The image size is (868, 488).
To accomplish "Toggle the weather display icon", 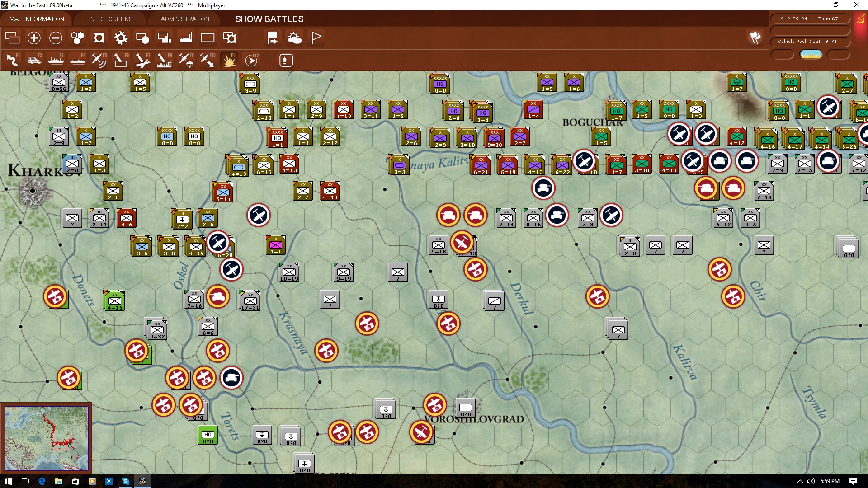I will (295, 38).
